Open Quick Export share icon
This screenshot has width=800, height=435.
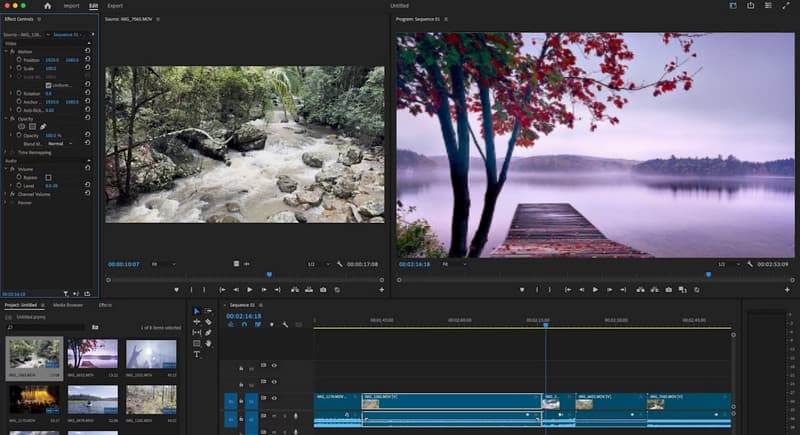point(751,6)
